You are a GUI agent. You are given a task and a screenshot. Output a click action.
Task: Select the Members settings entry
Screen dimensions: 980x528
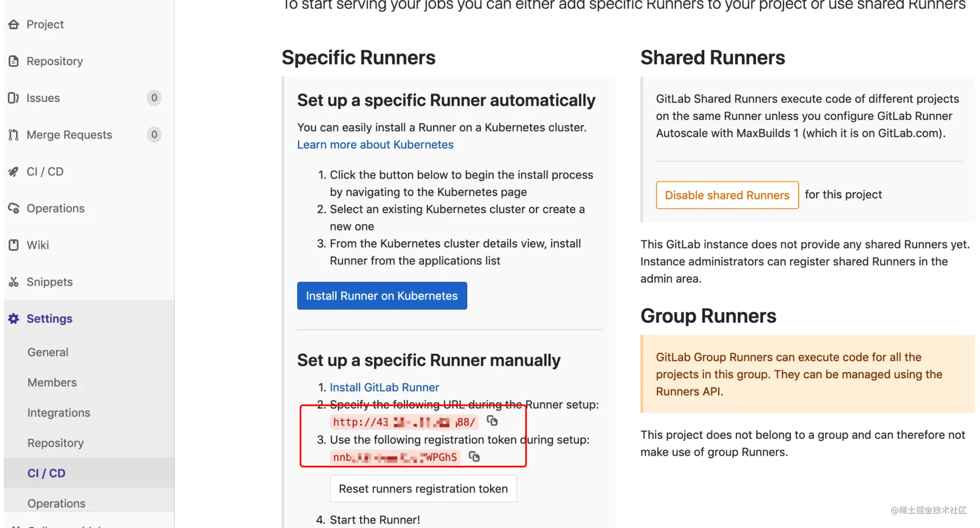52,382
